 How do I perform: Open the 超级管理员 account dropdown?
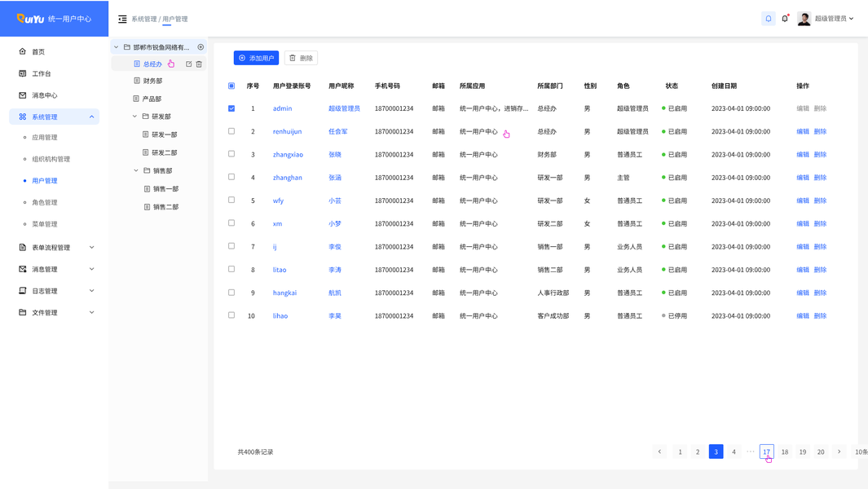click(x=835, y=19)
